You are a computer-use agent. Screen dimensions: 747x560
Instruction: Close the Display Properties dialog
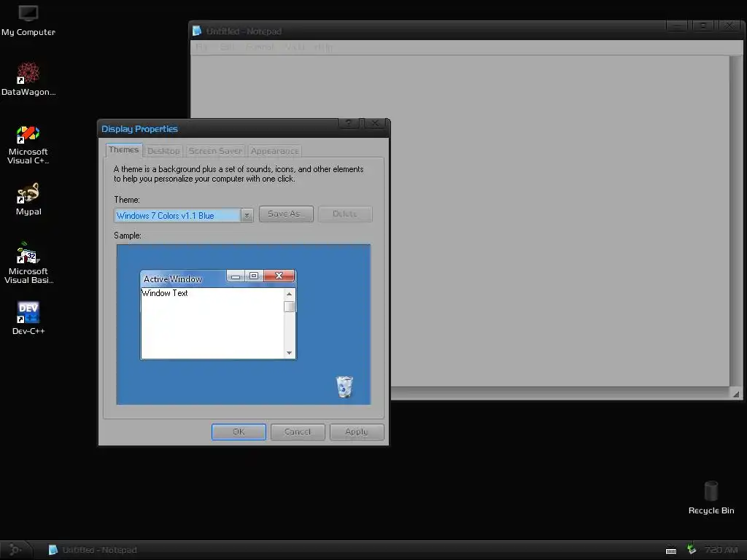coord(375,123)
